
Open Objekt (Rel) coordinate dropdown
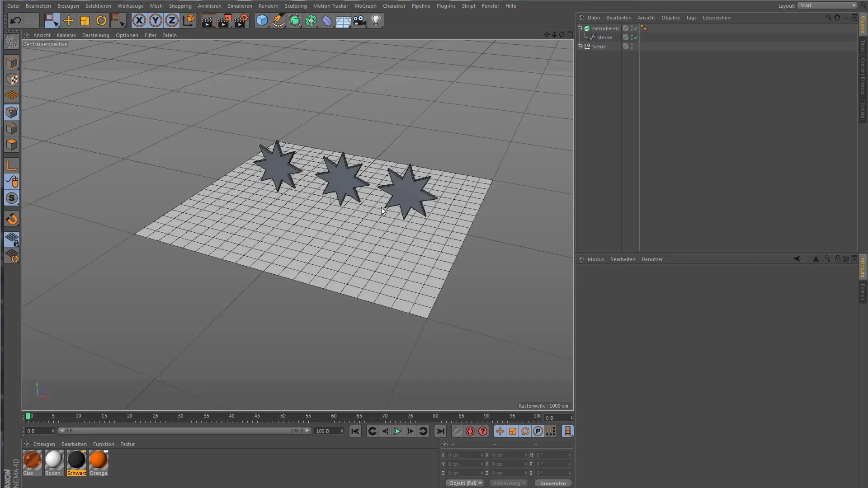pyautogui.click(x=465, y=483)
